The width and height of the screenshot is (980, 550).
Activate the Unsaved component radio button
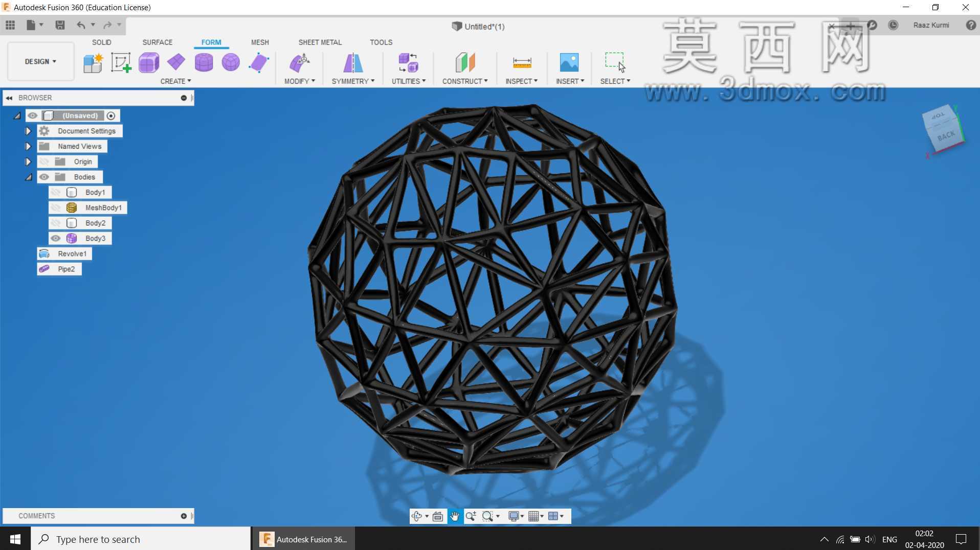click(x=111, y=116)
